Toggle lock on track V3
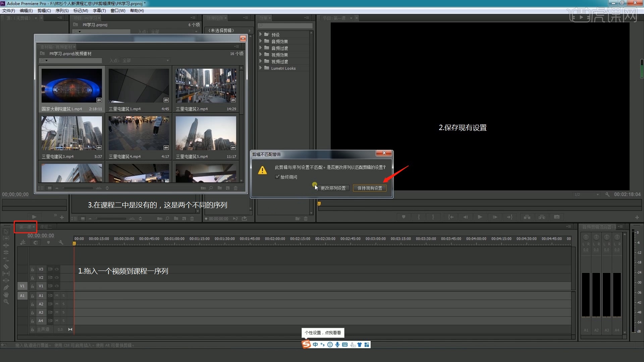Viewport: 644px width, 362px height. (33, 269)
